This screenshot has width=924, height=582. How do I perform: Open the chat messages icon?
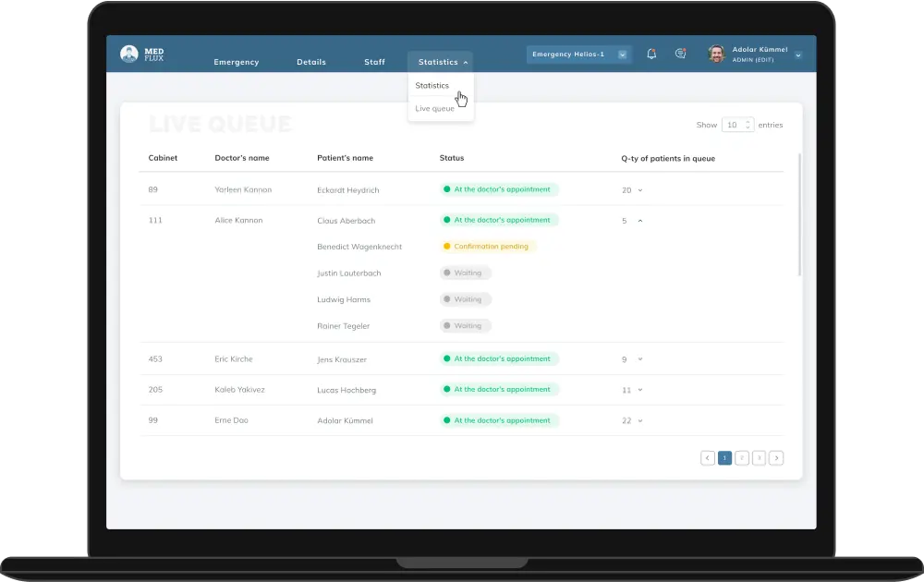point(680,55)
